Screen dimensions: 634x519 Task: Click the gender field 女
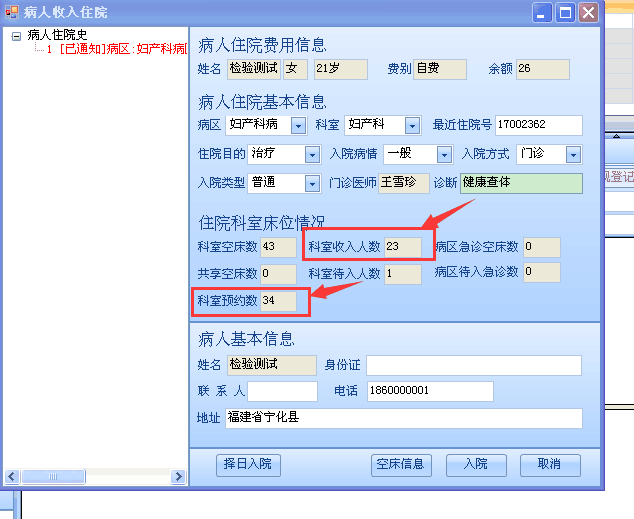[x=295, y=69]
